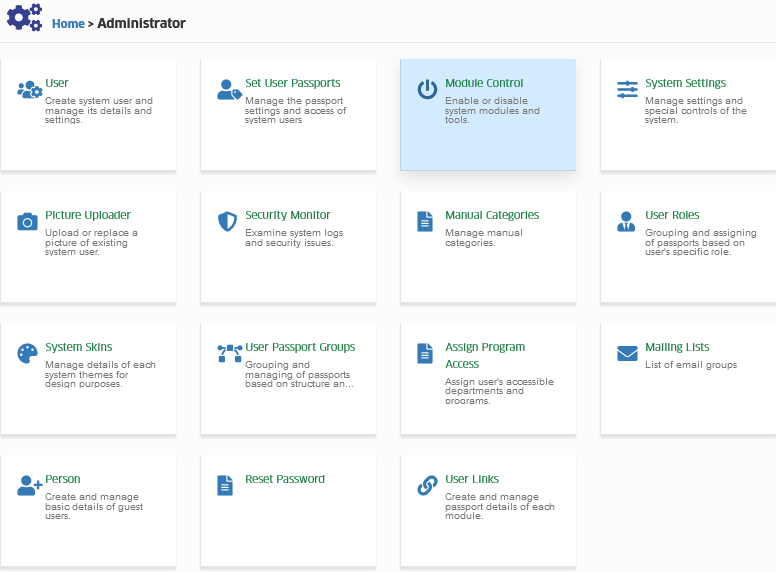This screenshot has width=776, height=572.
Task: Click the System Skins palette icon
Action: (x=27, y=354)
